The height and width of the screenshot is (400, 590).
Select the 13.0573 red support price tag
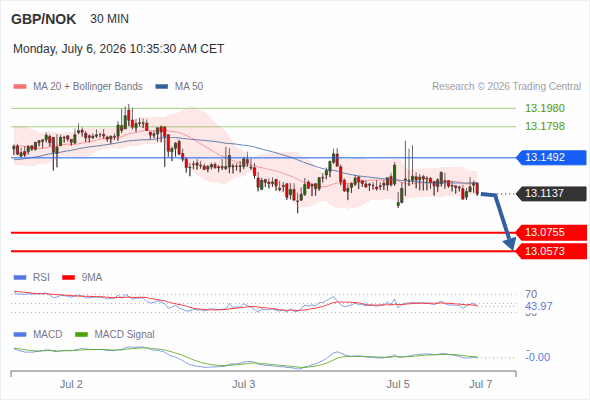[x=551, y=251]
